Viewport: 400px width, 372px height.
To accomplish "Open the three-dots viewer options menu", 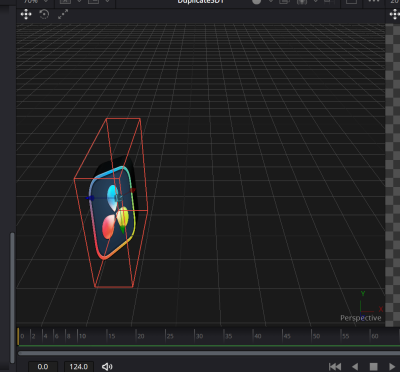I will coord(373,2).
